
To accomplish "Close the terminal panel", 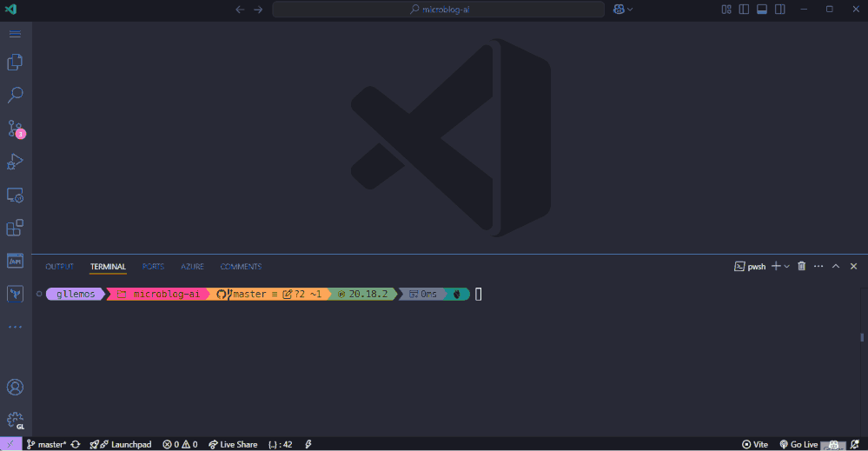I will [853, 266].
